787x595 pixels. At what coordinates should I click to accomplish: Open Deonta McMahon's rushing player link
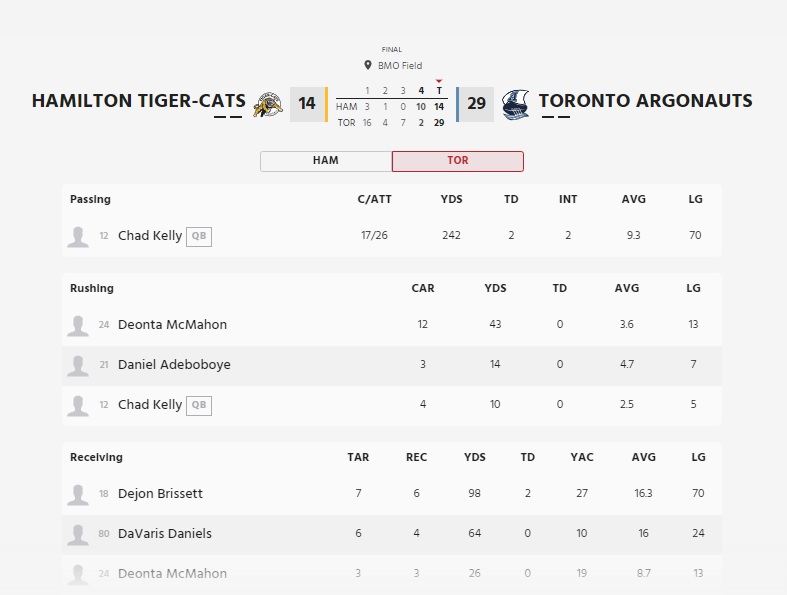(172, 325)
